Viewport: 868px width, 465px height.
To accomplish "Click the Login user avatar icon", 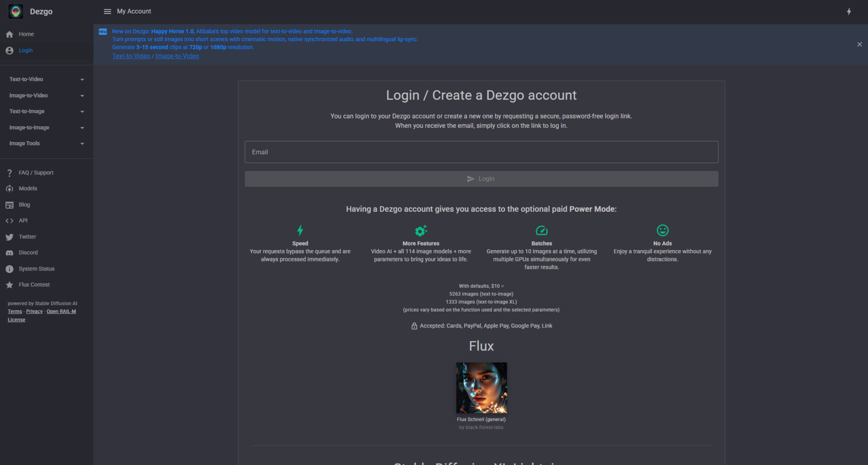I will click(9, 51).
